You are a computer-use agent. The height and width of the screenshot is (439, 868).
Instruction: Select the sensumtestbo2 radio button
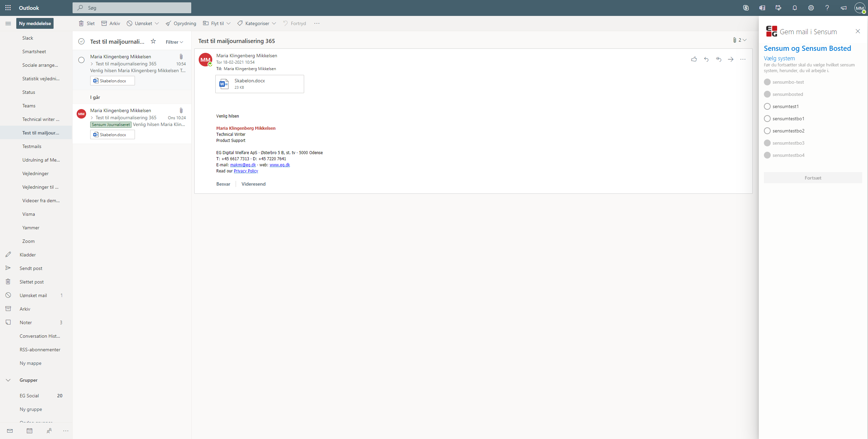[767, 131]
